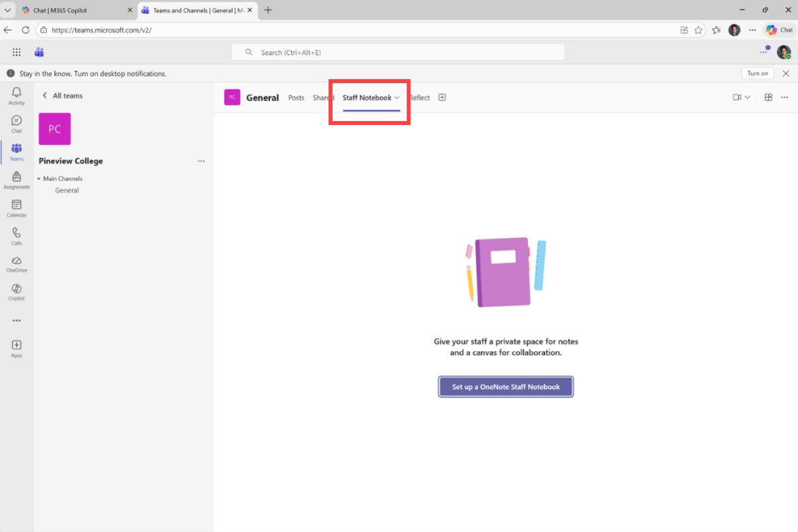Image resolution: width=798 pixels, height=532 pixels.
Task: Turn on desktop notifications
Action: point(757,73)
